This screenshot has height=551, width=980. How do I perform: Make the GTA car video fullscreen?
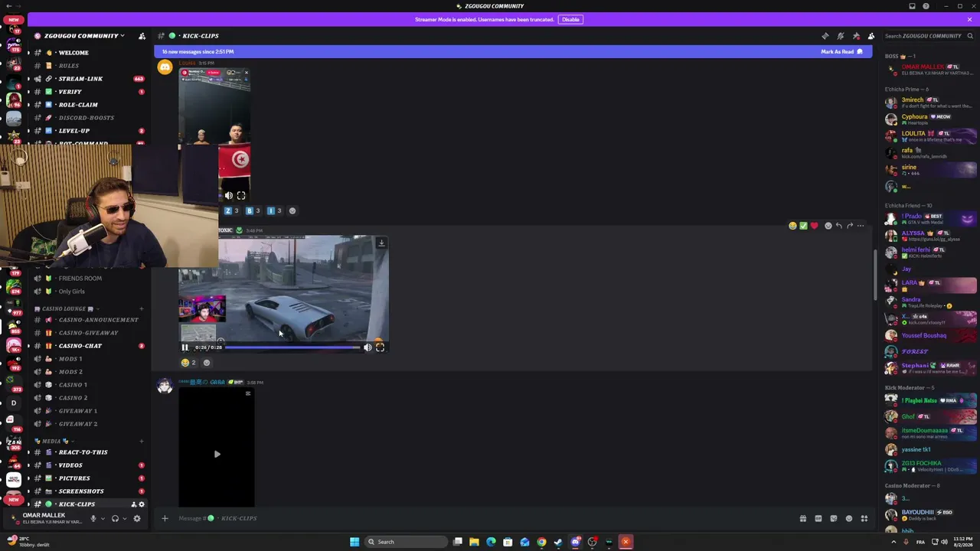[x=380, y=347]
